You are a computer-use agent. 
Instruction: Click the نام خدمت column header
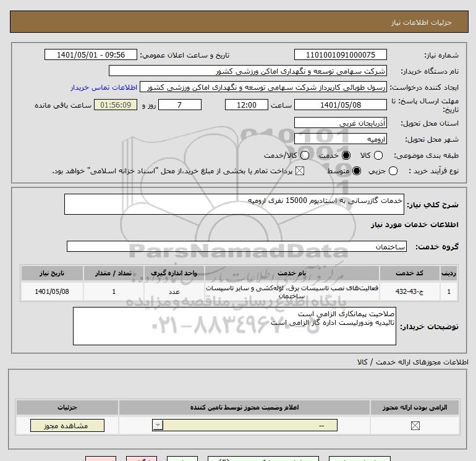(292, 273)
